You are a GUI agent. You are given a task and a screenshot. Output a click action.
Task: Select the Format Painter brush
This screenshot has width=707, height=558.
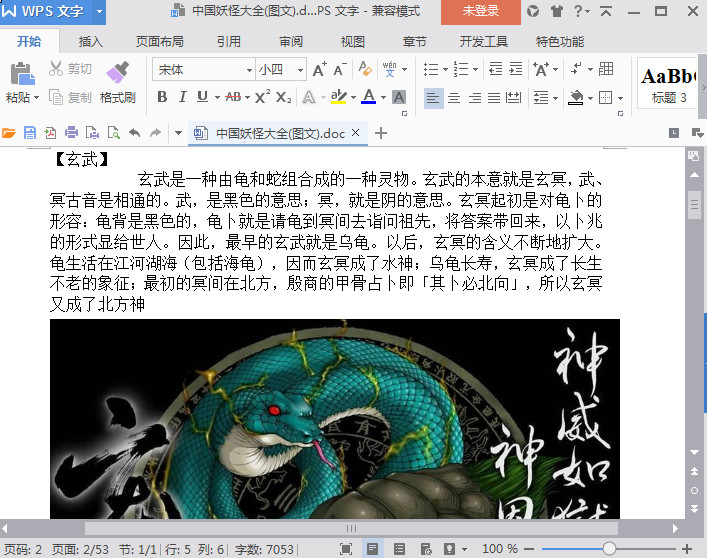coord(118,72)
